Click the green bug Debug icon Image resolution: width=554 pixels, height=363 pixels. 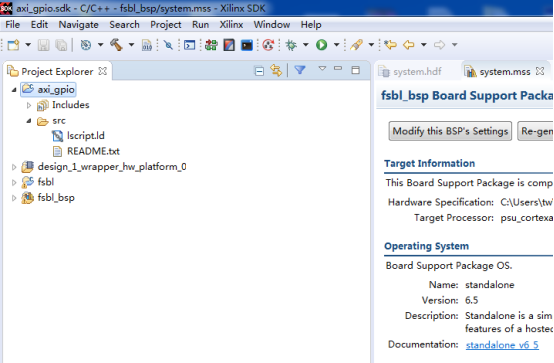[291, 45]
